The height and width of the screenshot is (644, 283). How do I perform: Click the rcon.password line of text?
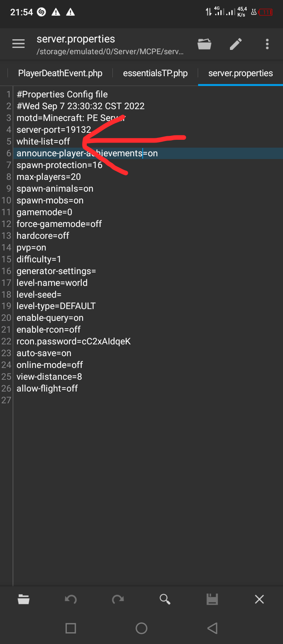pos(74,341)
